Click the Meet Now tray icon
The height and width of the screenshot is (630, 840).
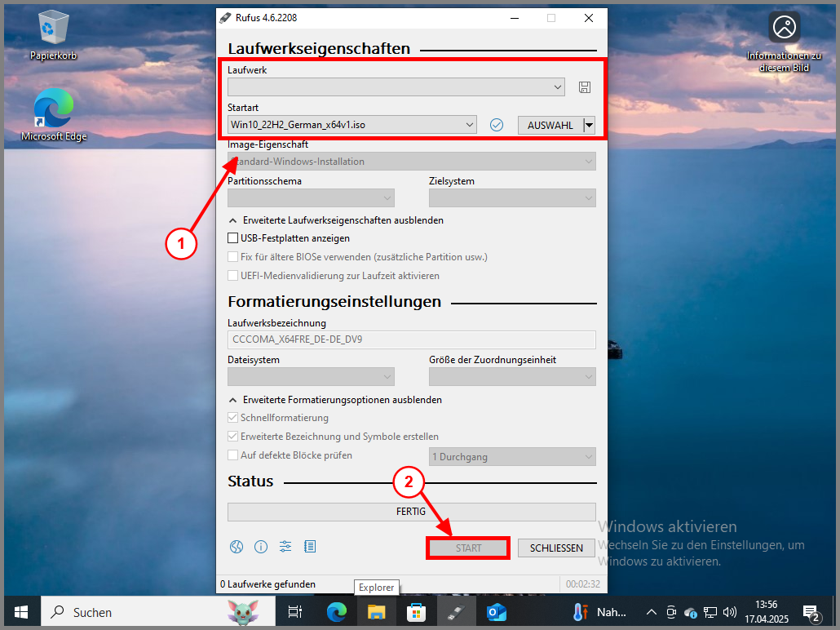pyautogui.click(x=671, y=612)
